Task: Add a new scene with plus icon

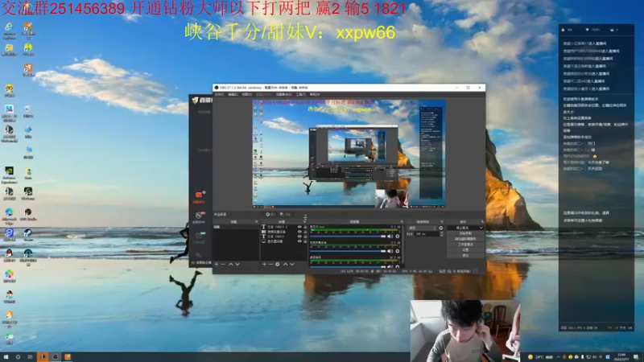Action: pyautogui.click(x=217, y=265)
